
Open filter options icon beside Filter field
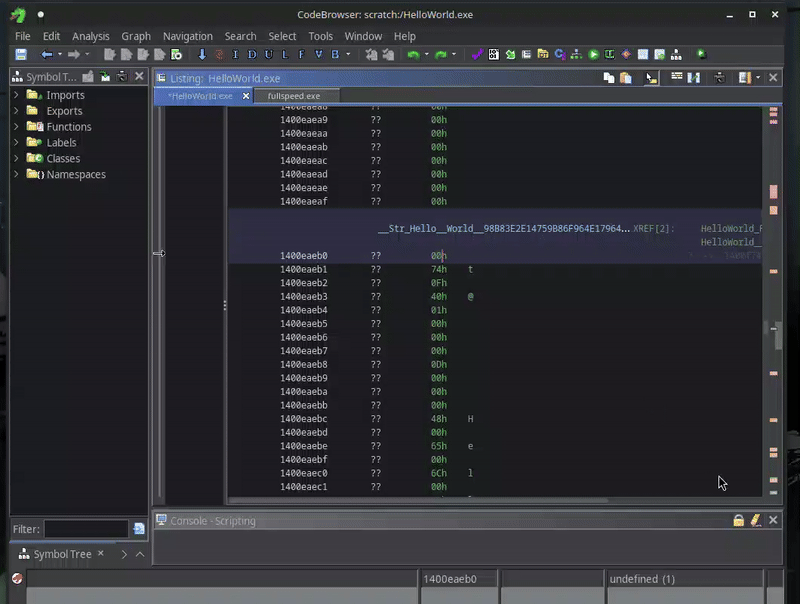click(139, 529)
